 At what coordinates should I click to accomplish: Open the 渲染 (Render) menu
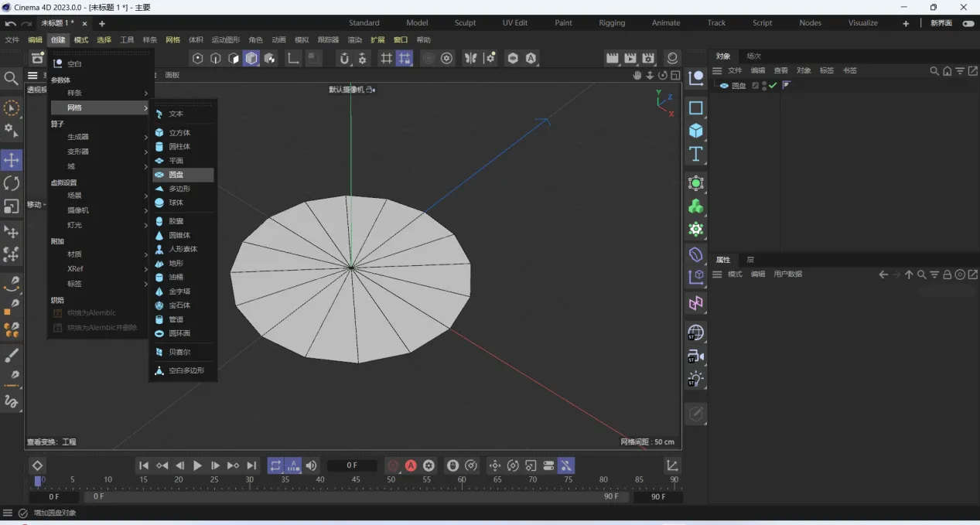354,39
